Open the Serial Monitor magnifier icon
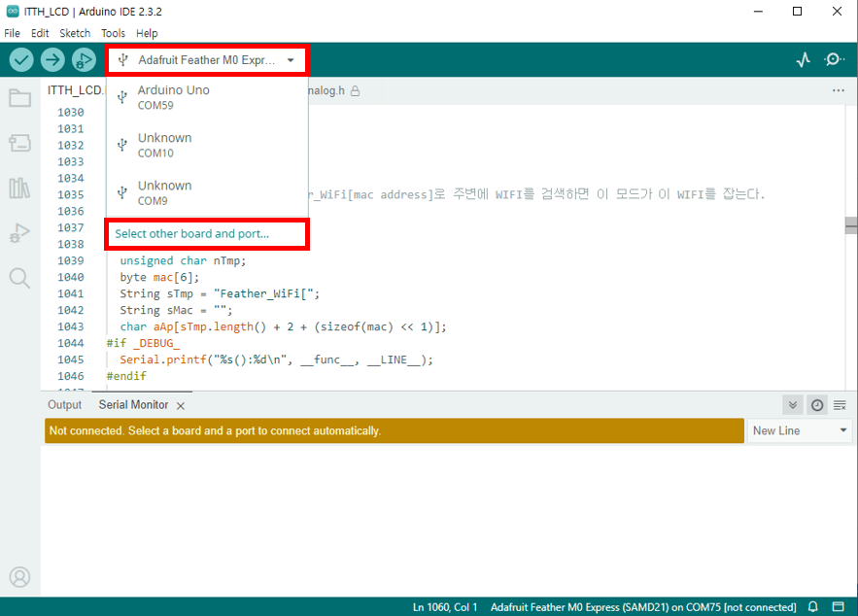 [834, 59]
